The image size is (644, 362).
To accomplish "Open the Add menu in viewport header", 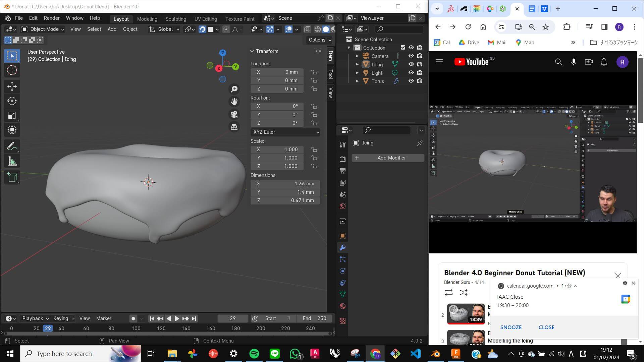I will 112,29.
